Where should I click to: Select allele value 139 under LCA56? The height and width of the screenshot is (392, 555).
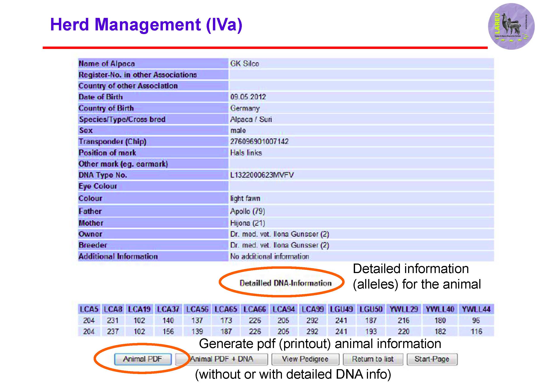197,331
